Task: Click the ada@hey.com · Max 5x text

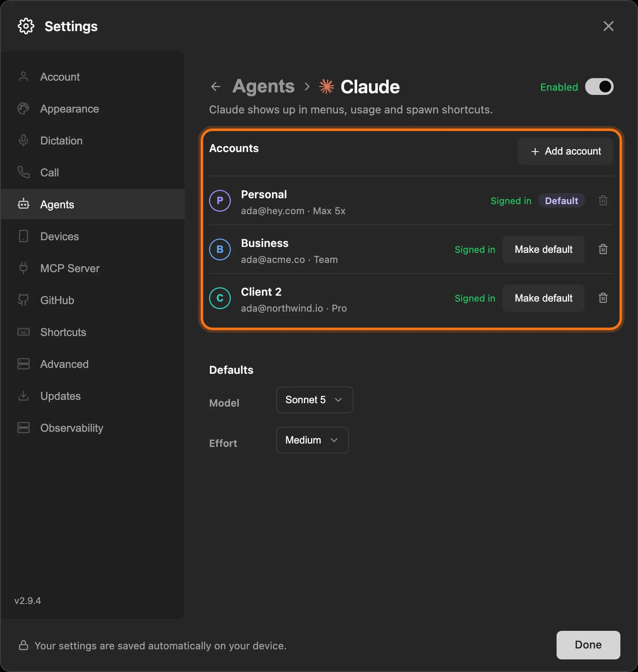Action: click(x=293, y=211)
